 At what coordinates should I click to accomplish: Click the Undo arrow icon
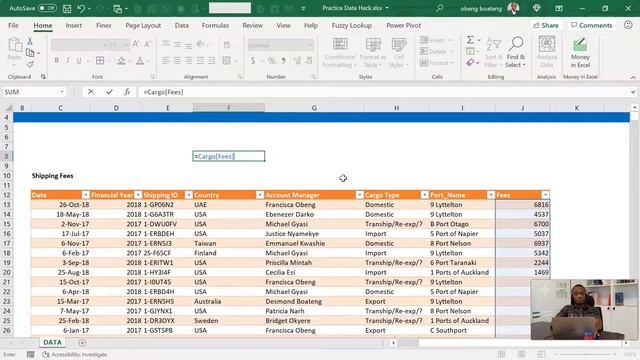tap(81, 9)
